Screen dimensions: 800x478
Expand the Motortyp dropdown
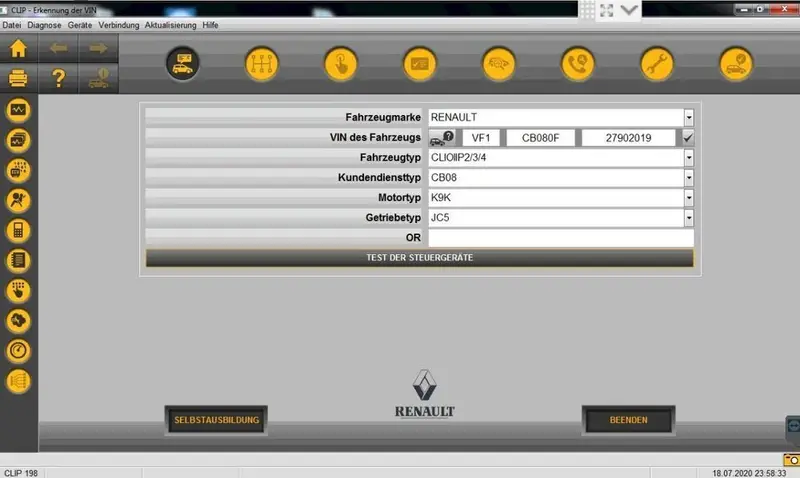click(x=689, y=197)
